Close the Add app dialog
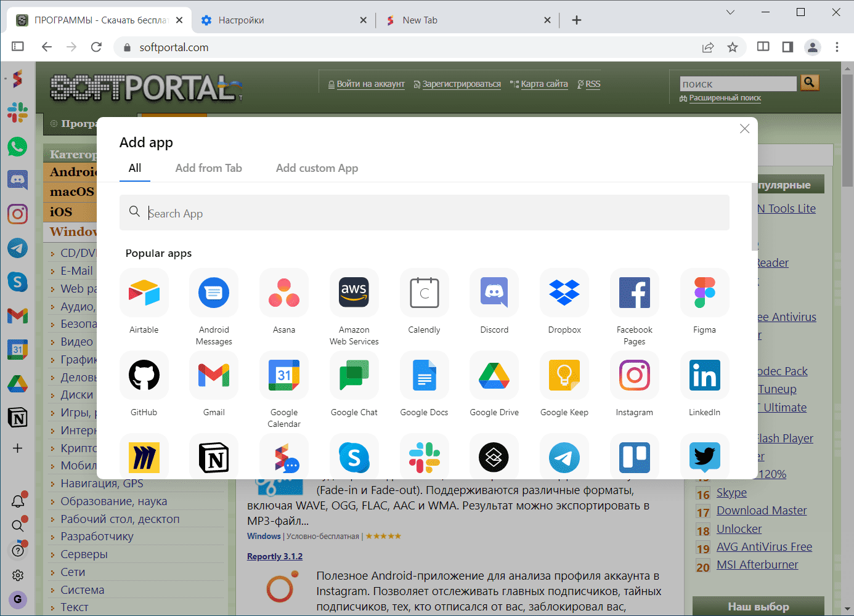The height and width of the screenshot is (616, 854). click(744, 128)
